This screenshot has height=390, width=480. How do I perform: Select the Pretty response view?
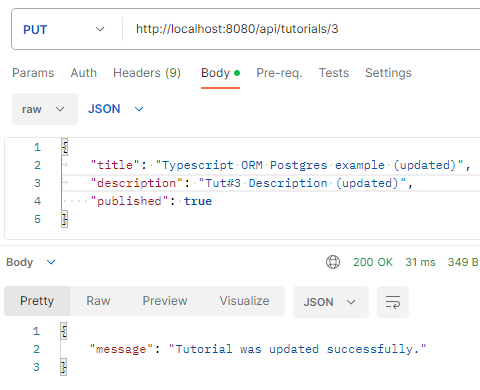point(37,301)
